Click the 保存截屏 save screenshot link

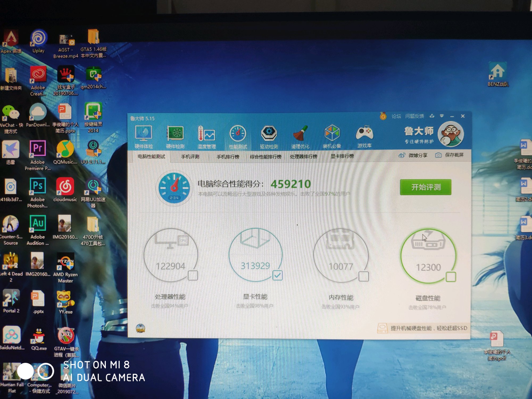click(x=449, y=155)
